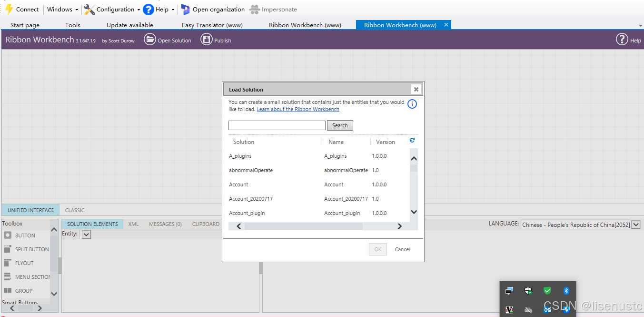The width and height of the screenshot is (644, 317).
Task: Open the Configuration wrench menu
Action: 112,10
